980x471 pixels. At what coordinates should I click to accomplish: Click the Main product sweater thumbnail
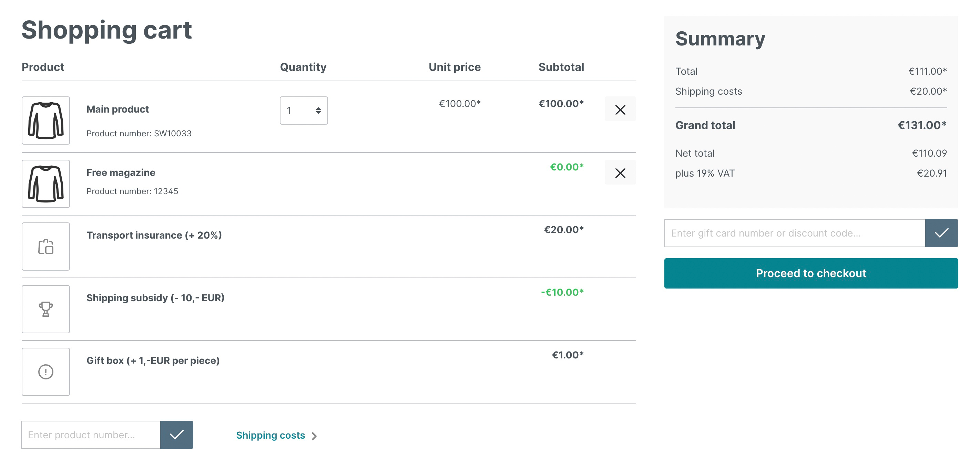coord(45,120)
